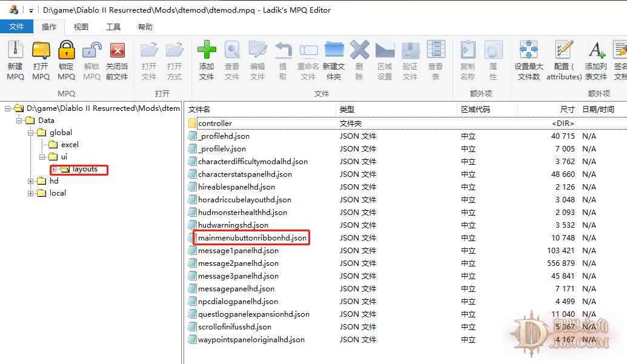The width and height of the screenshot is (627, 364).
Task: Switch to the 操作 (Operations) tab
Action: [49, 27]
